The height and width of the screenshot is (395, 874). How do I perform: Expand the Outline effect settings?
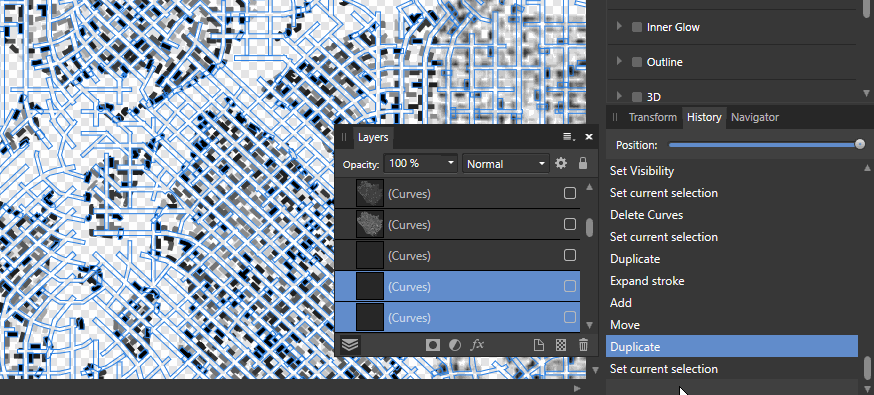[x=619, y=61]
